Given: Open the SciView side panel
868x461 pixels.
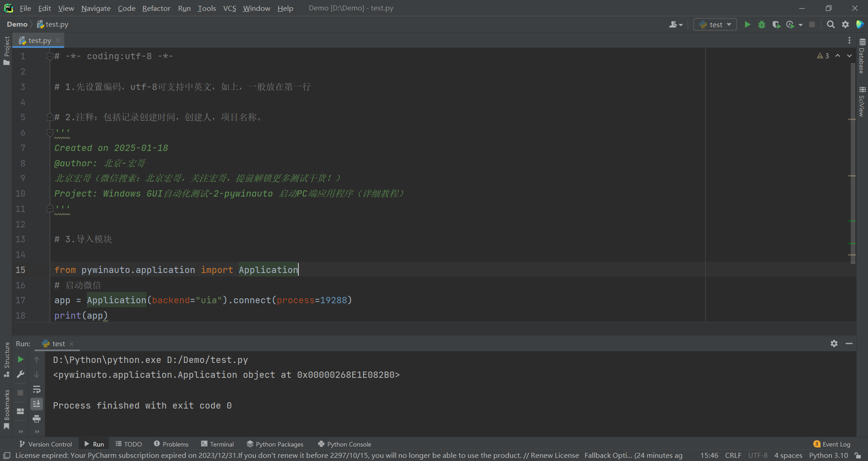Looking at the screenshot, I should tap(862, 102).
